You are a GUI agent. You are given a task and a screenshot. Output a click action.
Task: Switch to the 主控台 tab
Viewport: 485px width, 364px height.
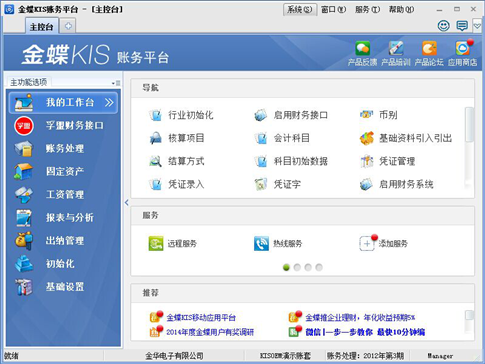tap(41, 27)
